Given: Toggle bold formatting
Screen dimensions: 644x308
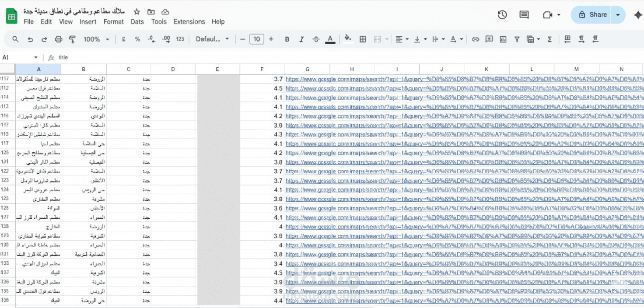Looking at the screenshot, I should pos(287,39).
